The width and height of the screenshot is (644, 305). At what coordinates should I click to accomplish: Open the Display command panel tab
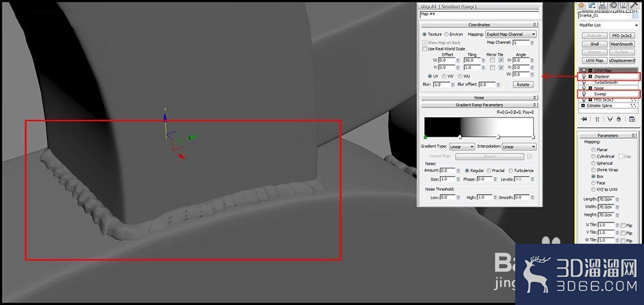623,5
